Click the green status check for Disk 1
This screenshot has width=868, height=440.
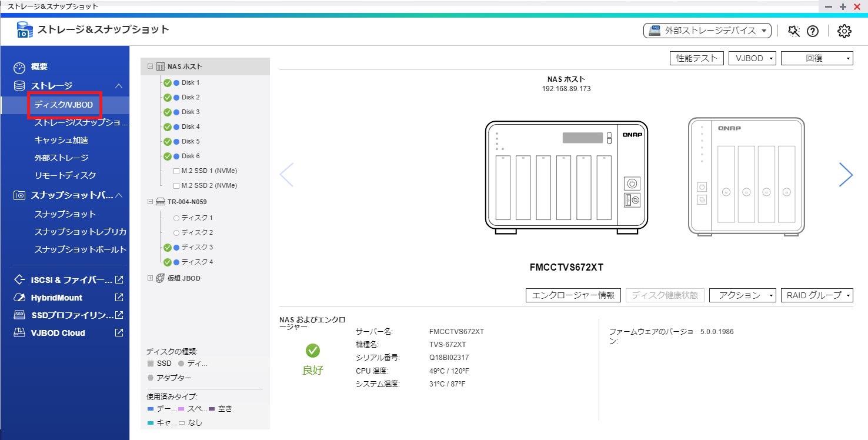tap(167, 82)
